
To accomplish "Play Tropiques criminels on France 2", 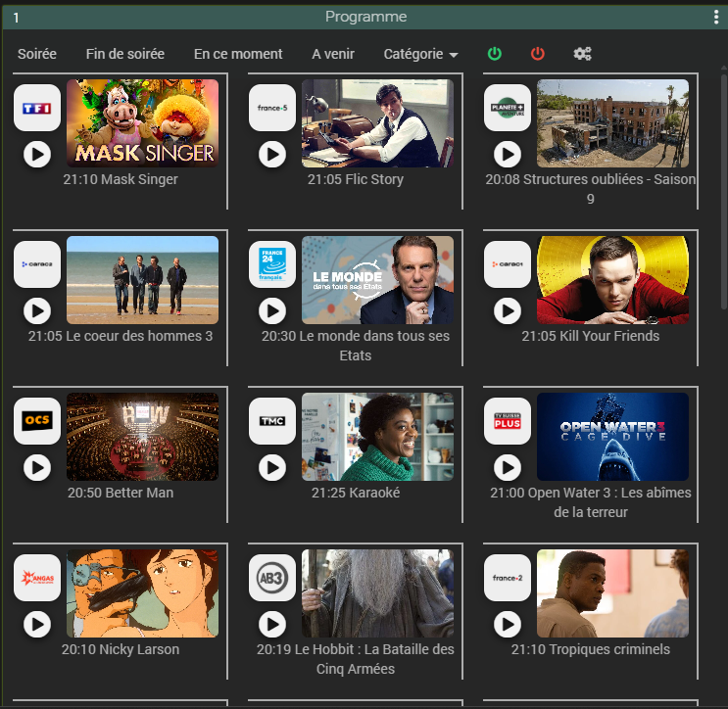I will tap(508, 624).
